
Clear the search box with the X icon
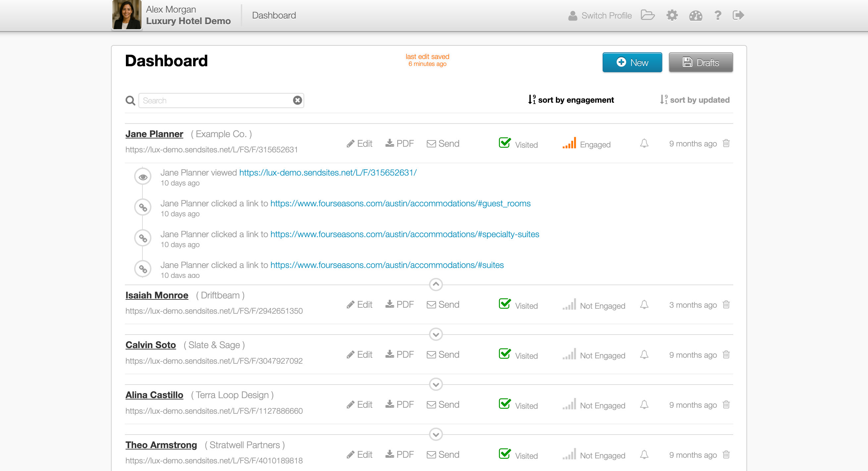click(x=297, y=100)
